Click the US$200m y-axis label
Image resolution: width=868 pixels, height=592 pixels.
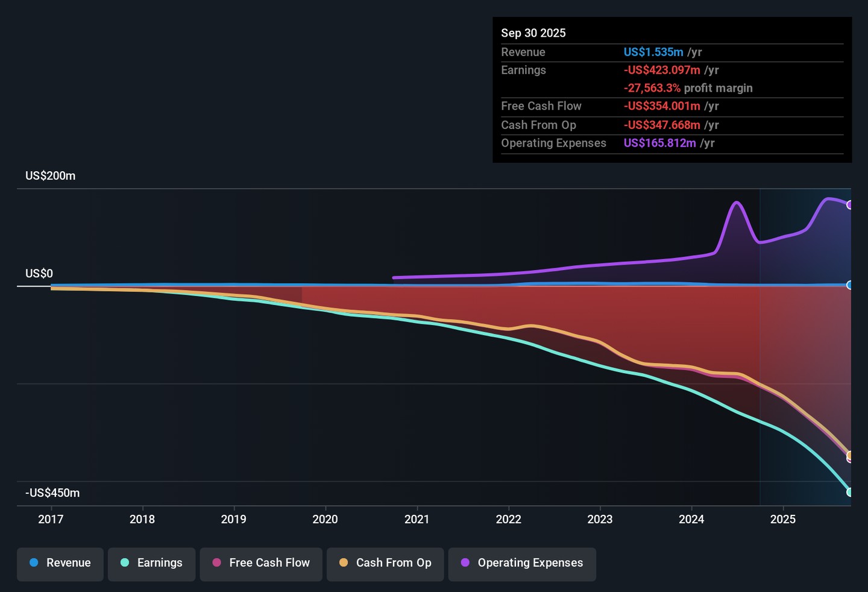coord(50,176)
